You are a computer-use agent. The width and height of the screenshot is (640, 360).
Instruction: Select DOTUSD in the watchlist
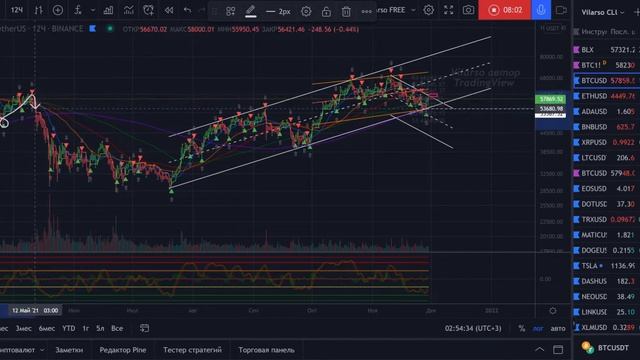607,204
